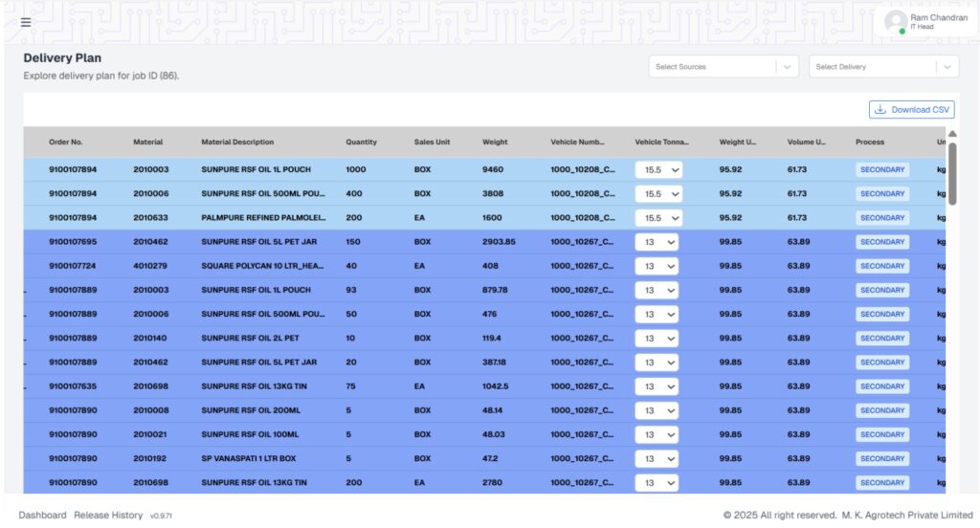Click SECONDARY tag in PALMPURE REFINED PALMOLEIN row
Image resolution: width=980 pixels, height=528 pixels.
pyautogui.click(x=881, y=218)
